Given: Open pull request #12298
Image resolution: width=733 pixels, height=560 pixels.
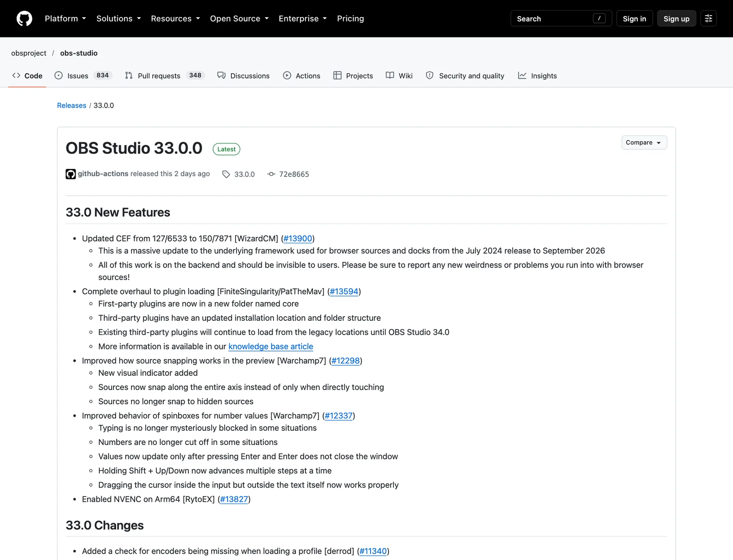Looking at the screenshot, I should (346, 361).
